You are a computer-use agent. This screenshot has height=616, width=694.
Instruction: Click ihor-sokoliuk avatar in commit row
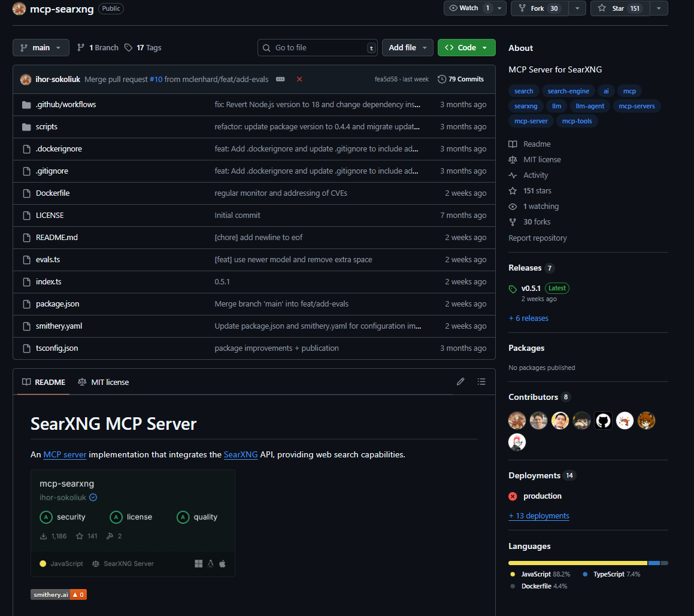tap(26, 79)
